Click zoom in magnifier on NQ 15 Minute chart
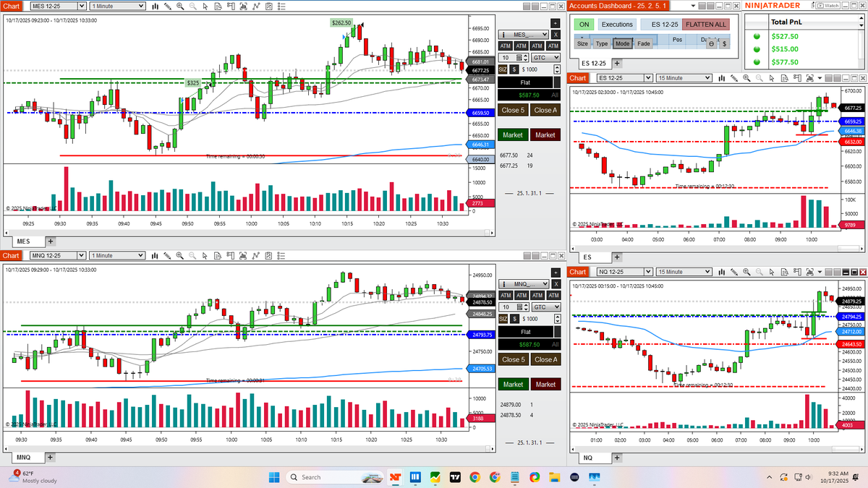Screen dimensions: 868x488 click(746, 271)
